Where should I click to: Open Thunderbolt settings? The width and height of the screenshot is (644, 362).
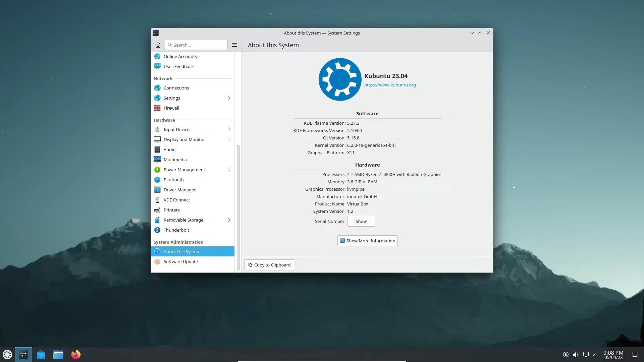(176, 230)
